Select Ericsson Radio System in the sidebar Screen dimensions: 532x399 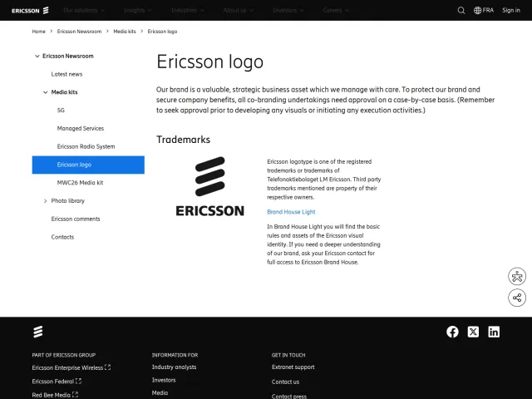[86, 146]
